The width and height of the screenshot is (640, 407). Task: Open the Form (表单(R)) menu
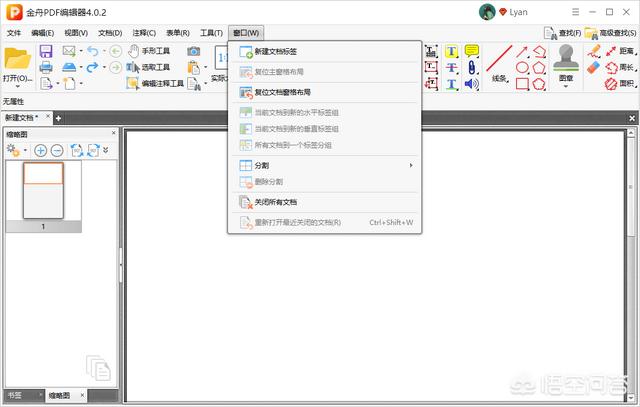tap(178, 33)
